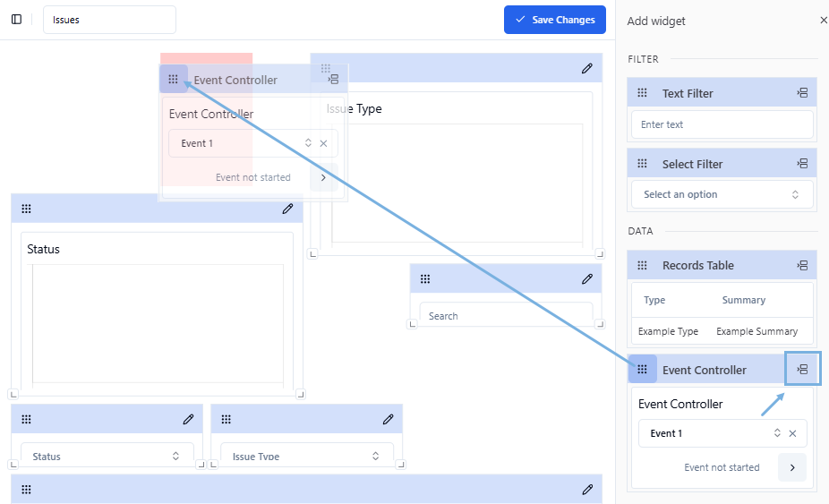Toggle the sidebar panel icon

click(16, 20)
